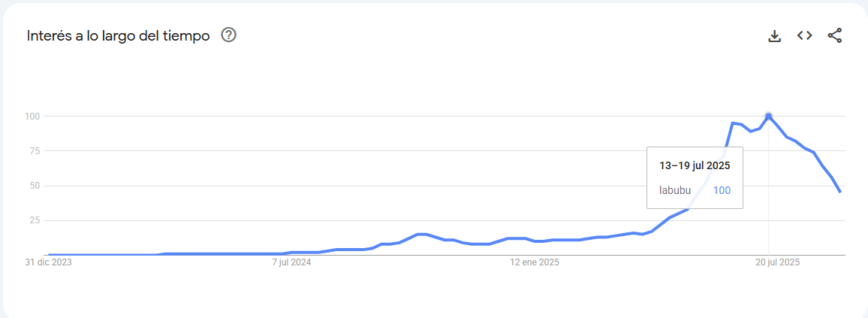Screen dimensions: 868x318
Task: Click the "20 jul 2025" axis date
Action: pyautogui.click(x=777, y=262)
